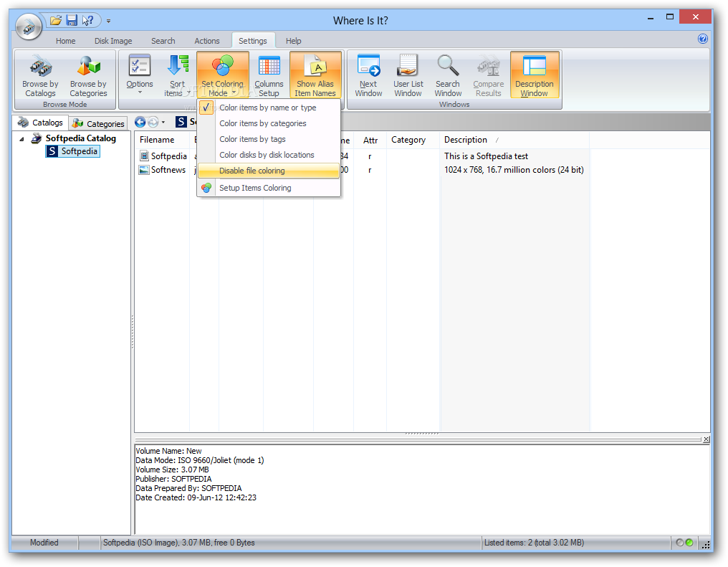Click the save floppy disk icon

pos(72,21)
